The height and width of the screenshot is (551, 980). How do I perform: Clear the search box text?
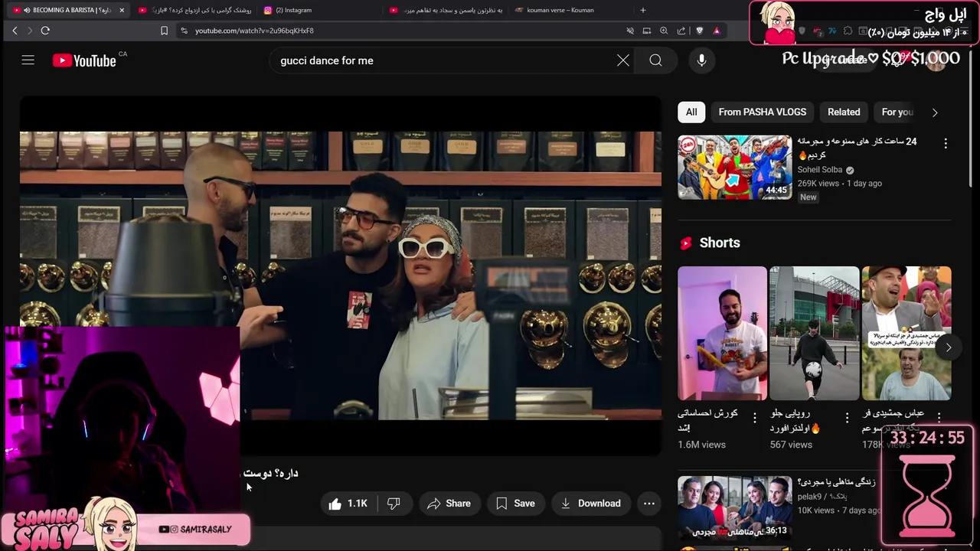[623, 60]
